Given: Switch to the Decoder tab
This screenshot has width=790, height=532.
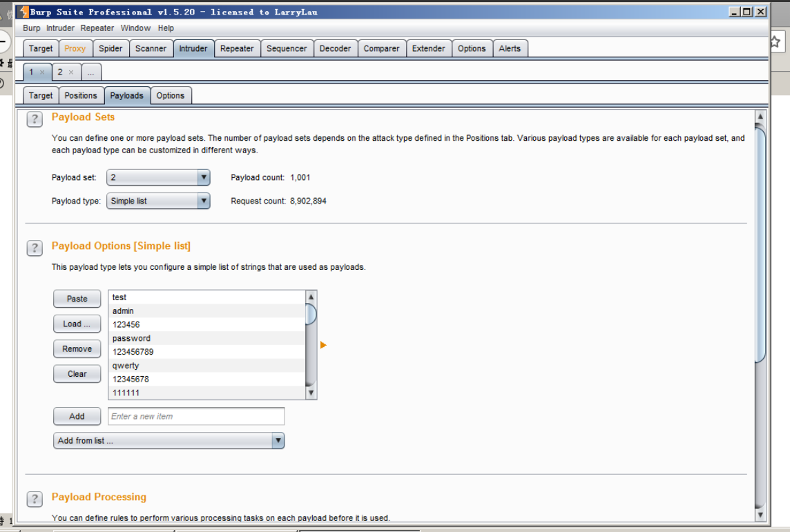Looking at the screenshot, I should click(335, 48).
